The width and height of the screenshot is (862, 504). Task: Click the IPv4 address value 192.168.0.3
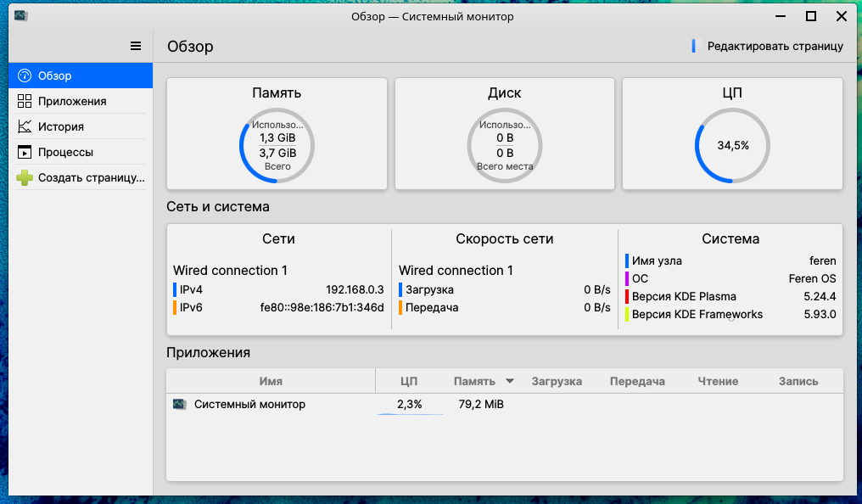354,289
